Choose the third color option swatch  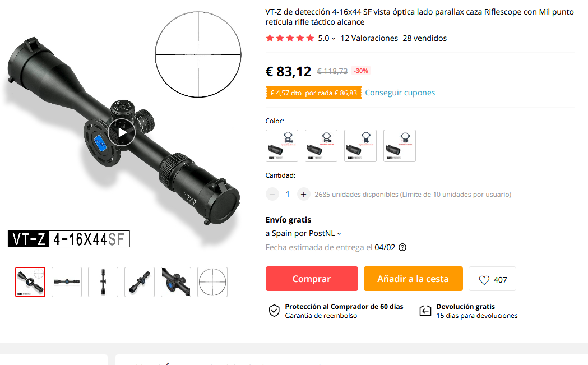point(360,146)
